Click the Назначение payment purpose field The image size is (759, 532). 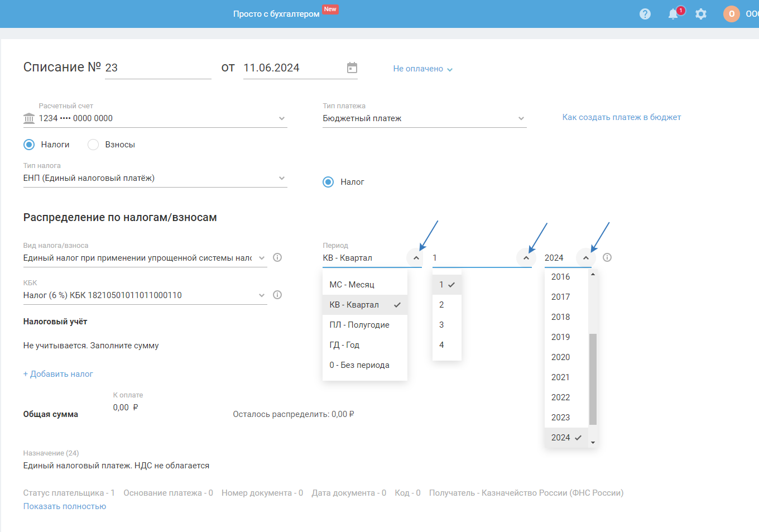pos(116,466)
